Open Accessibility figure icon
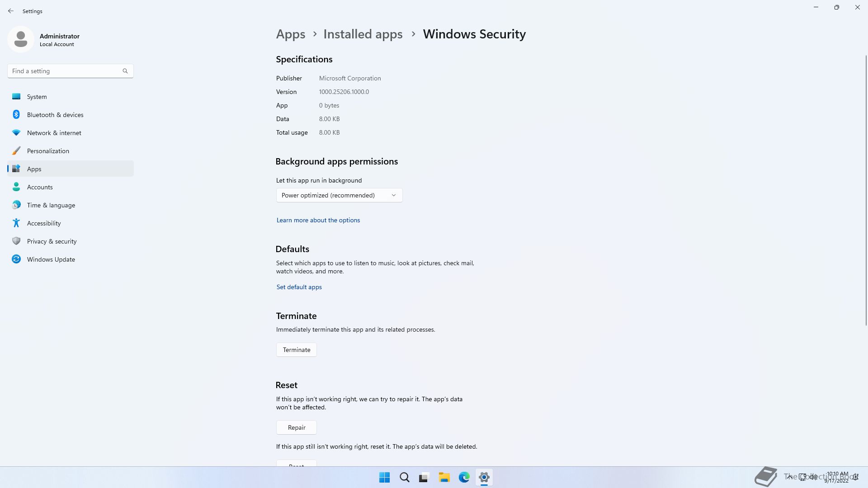 (16, 223)
